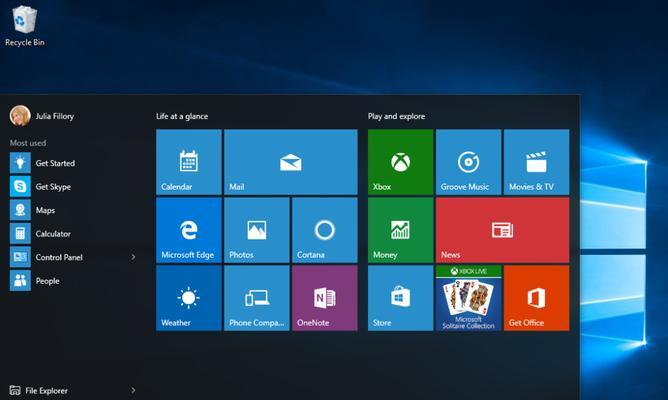Open the Recycle Bin desktop icon
Viewport: 668px width, 400px height.
click(25, 26)
